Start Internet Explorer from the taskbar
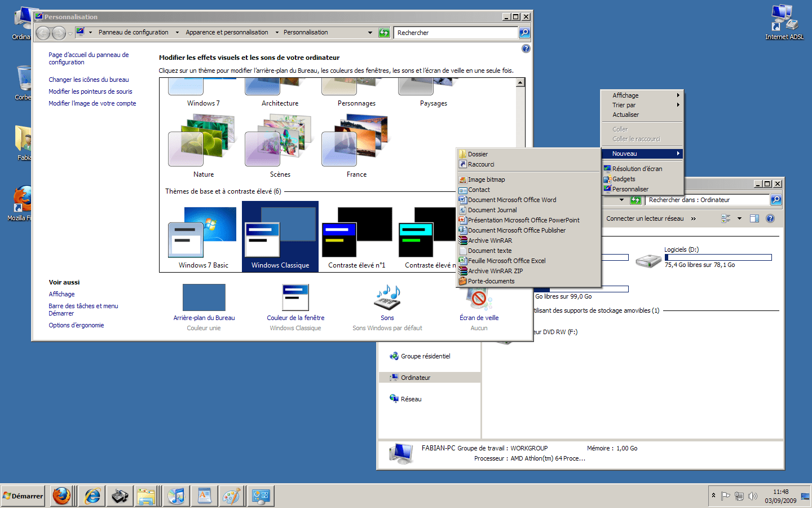The height and width of the screenshot is (508, 812). 91,496
